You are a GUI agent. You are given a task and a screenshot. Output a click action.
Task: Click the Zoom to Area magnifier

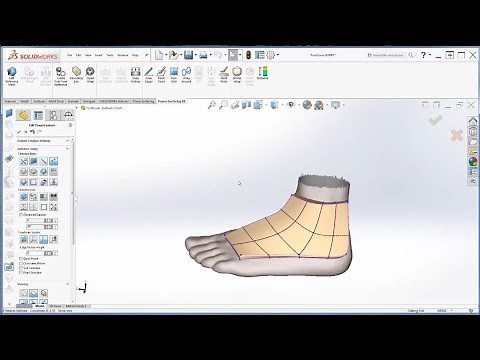[x=223, y=105]
